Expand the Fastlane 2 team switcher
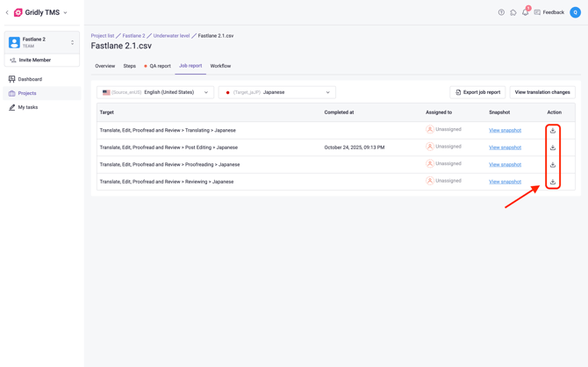Screen dimensions: 588x367 [x=72, y=42]
